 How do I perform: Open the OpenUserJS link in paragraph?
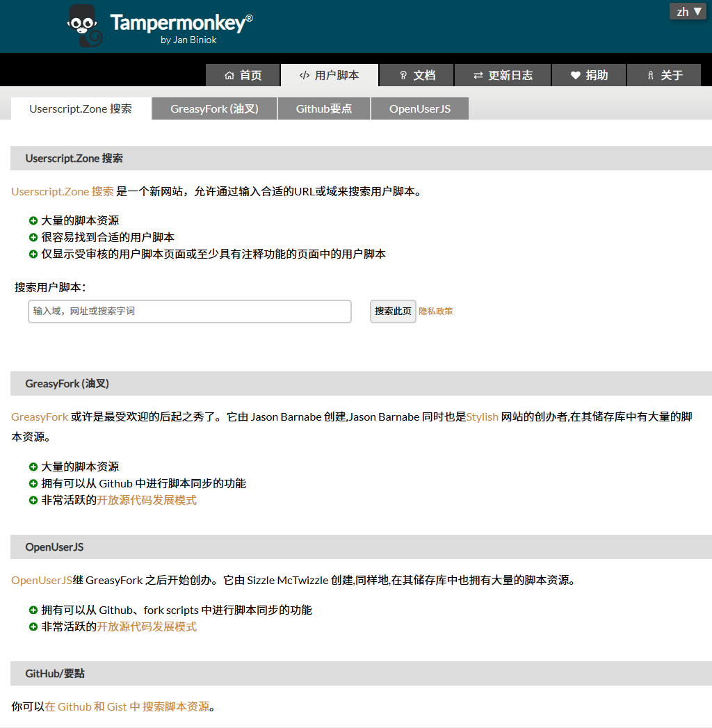click(x=42, y=581)
